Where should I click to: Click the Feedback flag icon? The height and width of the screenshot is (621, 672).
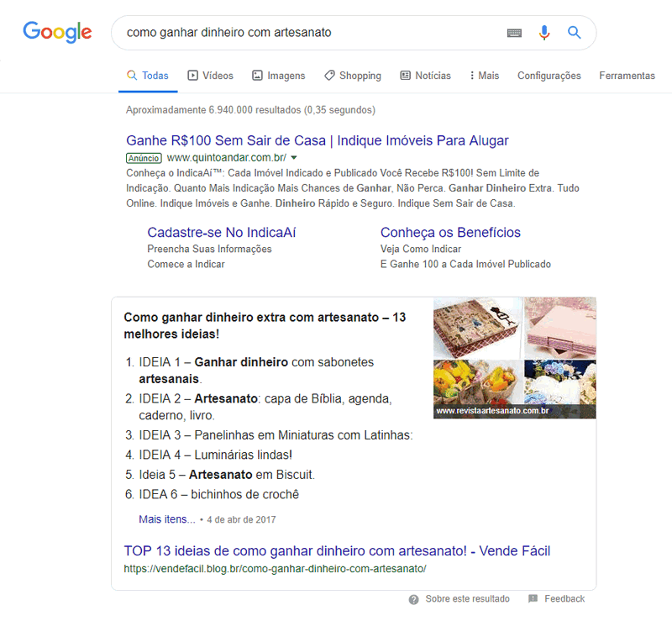click(x=533, y=598)
